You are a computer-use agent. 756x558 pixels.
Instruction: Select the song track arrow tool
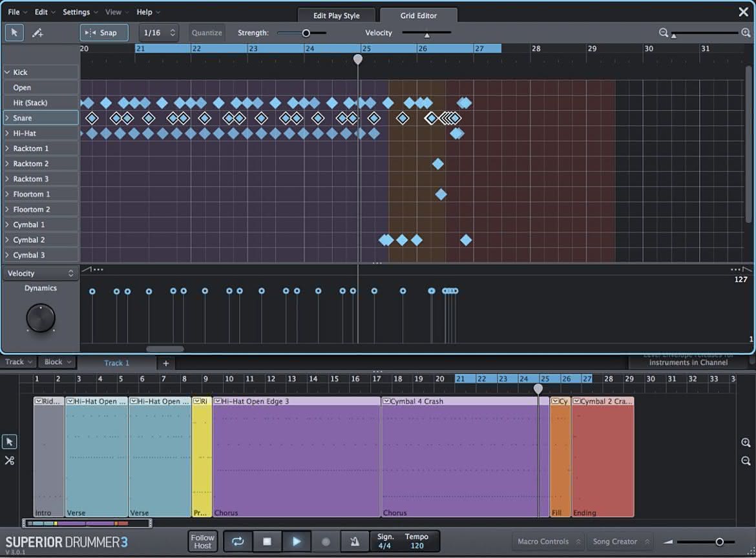10,442
